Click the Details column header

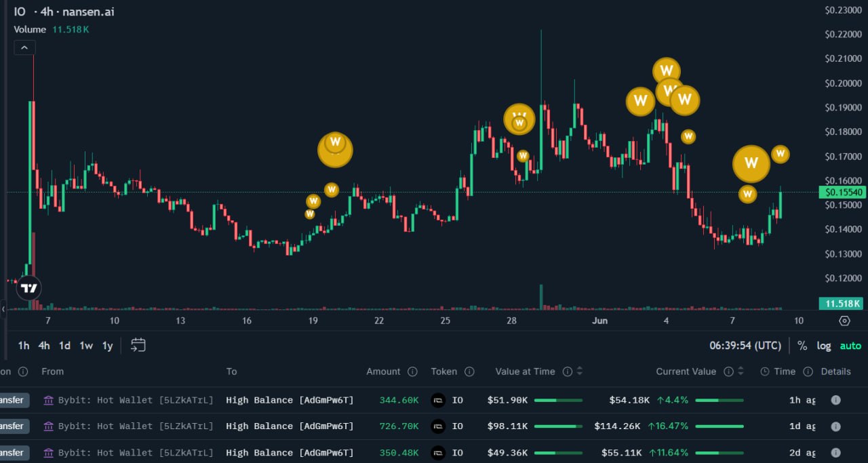pos(835,371)
